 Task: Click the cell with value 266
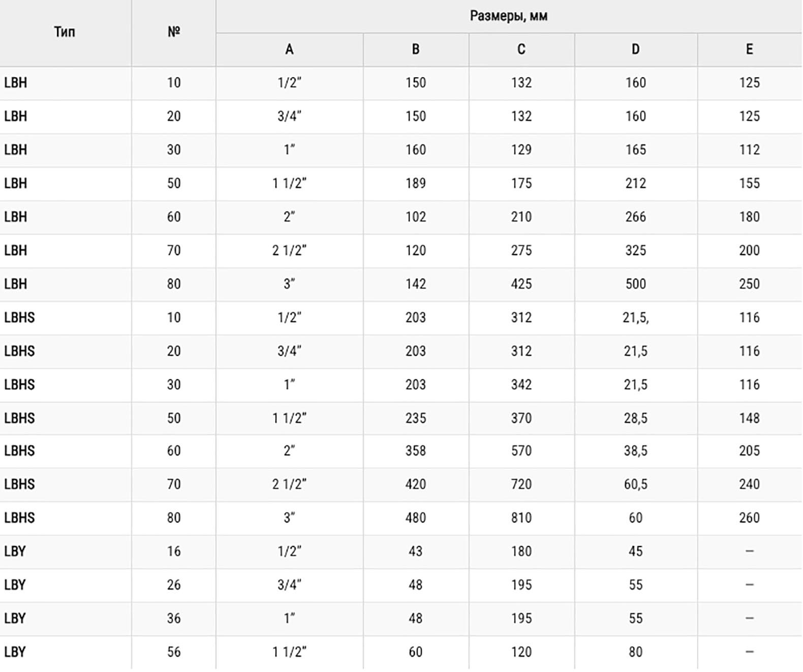(635, 217)
